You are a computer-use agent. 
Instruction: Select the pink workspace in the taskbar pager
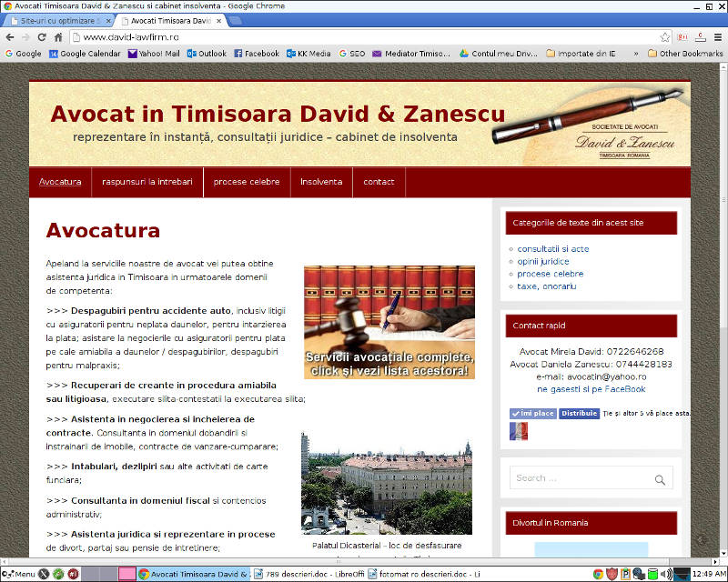[x=126, y=574]
